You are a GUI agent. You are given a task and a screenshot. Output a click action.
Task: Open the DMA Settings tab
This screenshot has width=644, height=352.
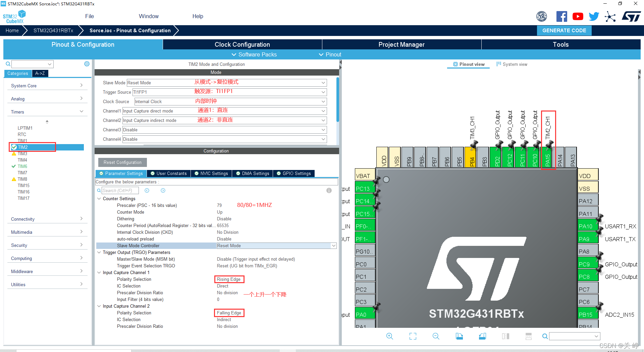(x=252, y=173)
